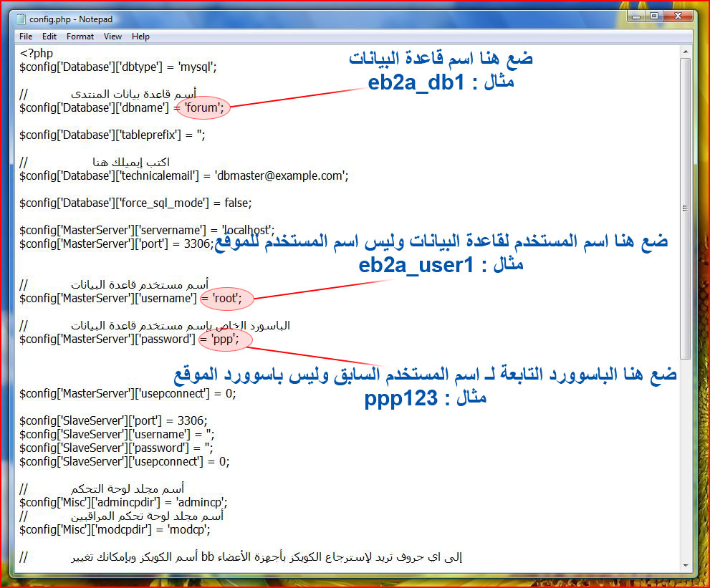Open the View menu
710x588 pixels.
click(112, 36)
